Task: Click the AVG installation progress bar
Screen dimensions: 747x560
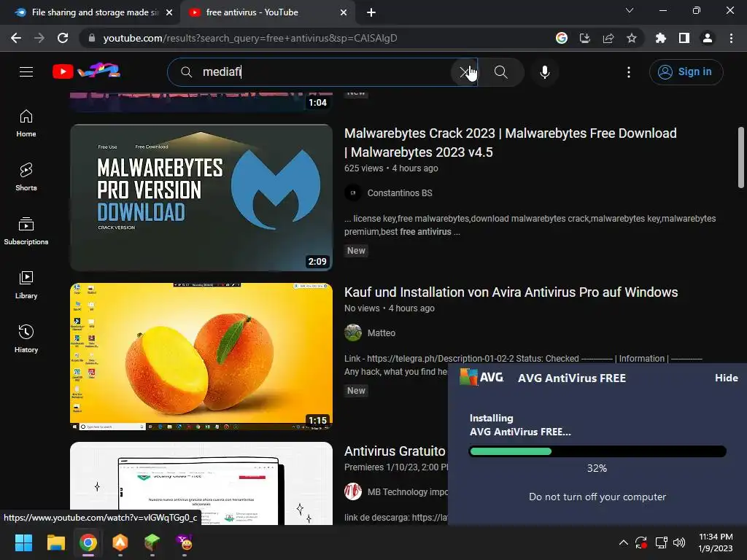Action: (x=597, y=451)
